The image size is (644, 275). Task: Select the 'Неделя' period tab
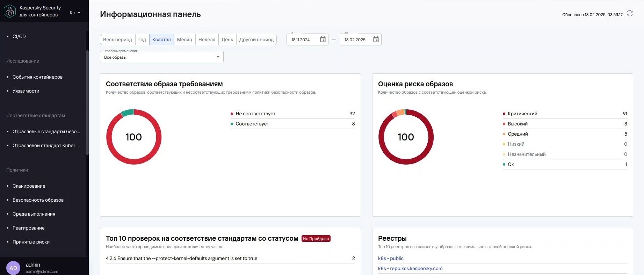[x=207, y=39]
